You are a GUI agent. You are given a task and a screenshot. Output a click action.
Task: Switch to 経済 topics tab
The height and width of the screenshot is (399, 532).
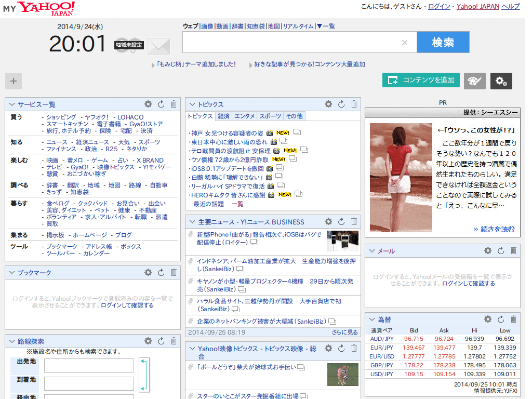(x=223, y=116)
